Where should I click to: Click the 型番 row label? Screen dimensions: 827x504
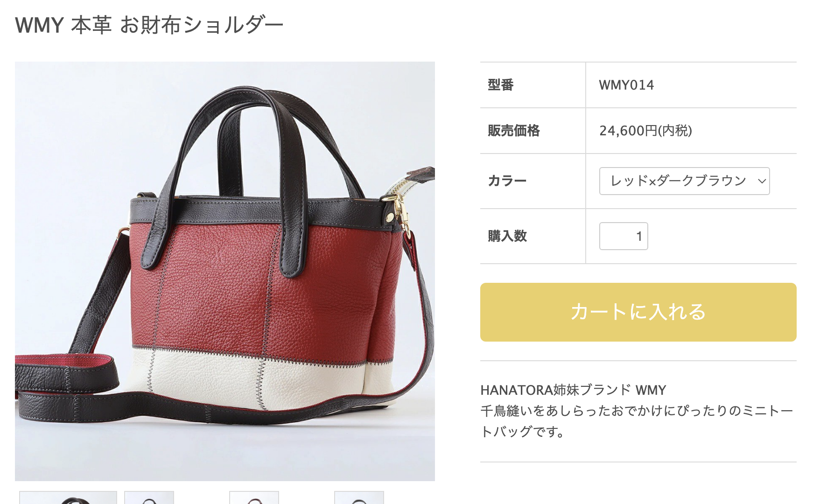pyautogui.click(x=501, y=85)
